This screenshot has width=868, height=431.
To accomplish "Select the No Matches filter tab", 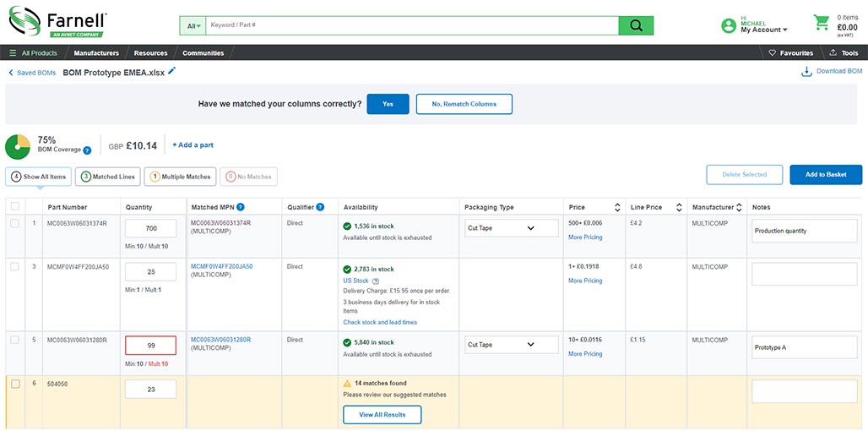I will pos(248,177).
